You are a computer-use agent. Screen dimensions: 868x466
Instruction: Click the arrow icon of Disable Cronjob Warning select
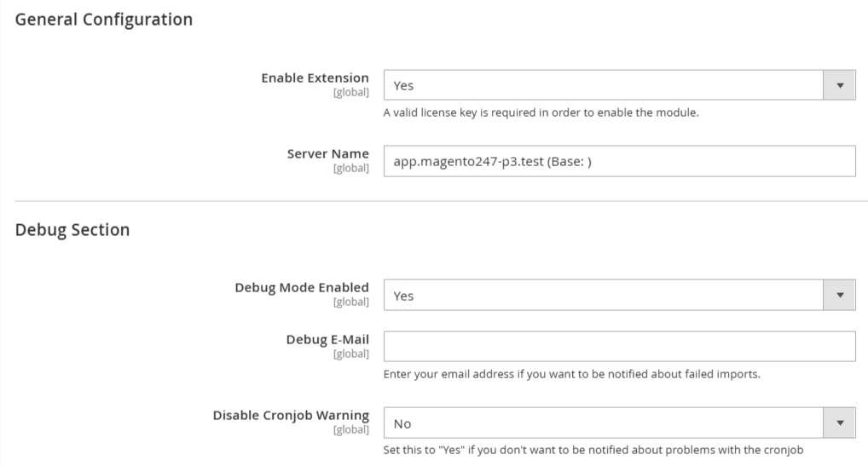click(x=840, y=423)
